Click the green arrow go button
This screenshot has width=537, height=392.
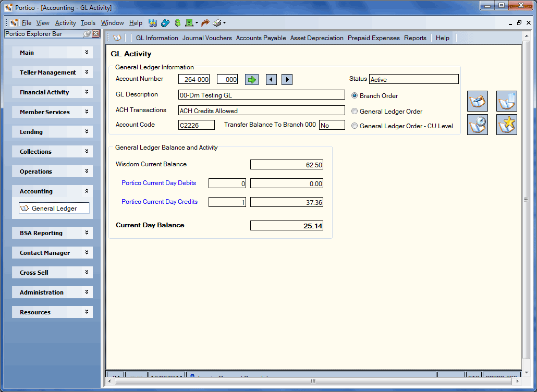coord(252,80)
